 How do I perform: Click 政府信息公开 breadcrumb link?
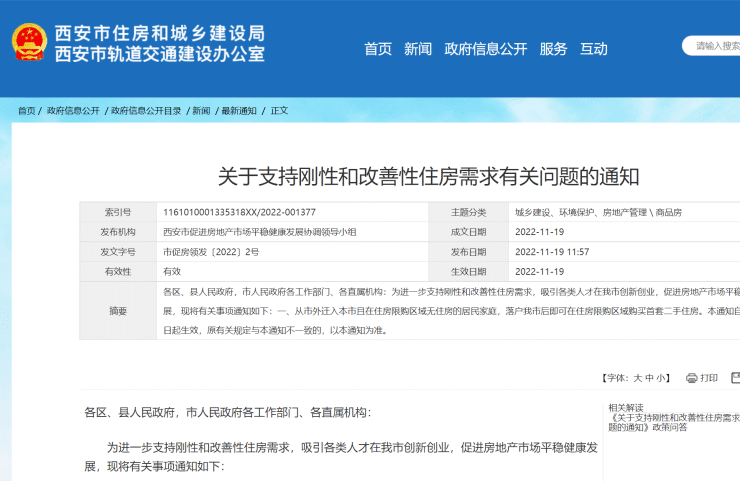tap(73, 111)
